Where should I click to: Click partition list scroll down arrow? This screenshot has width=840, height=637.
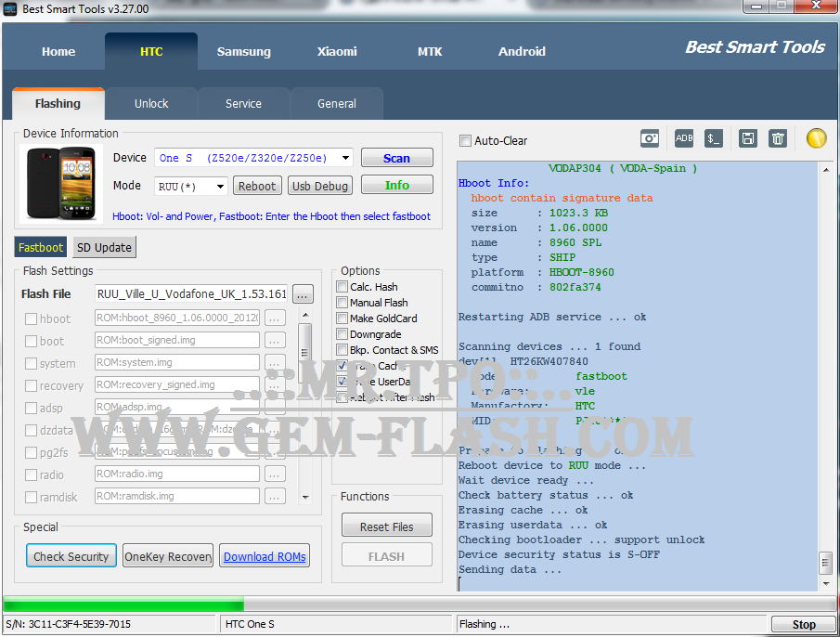point(304,497)
